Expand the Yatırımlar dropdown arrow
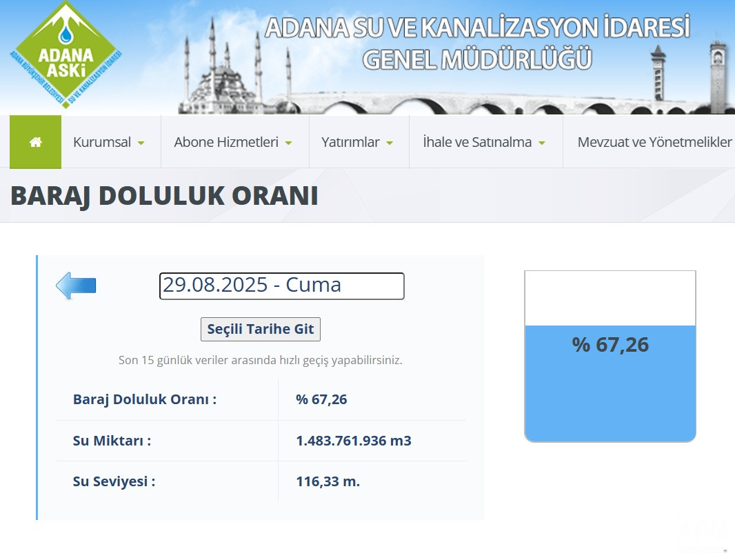This screenshot has height=560, width=735. (x=390, y=143)
